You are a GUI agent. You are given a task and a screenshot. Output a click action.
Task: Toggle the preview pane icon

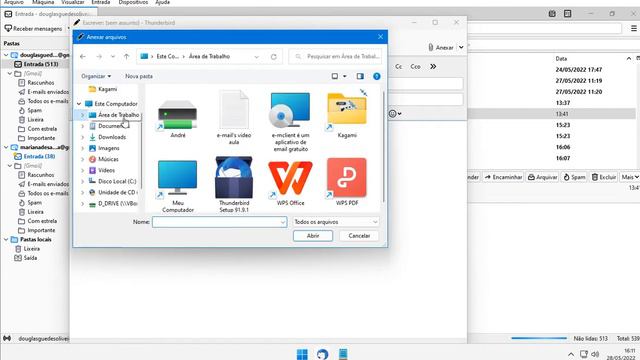pos(360,76)
